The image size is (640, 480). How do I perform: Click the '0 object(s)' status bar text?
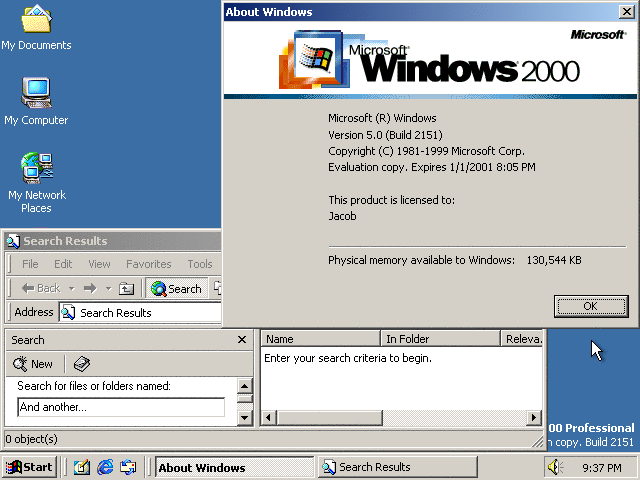(31, 439)
